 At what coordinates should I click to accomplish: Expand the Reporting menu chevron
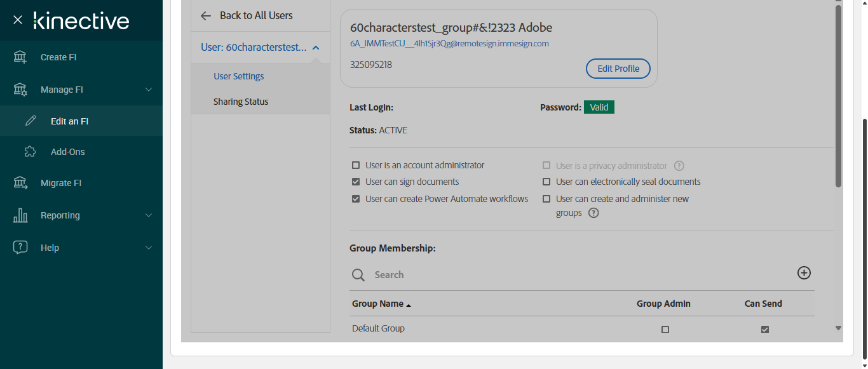pos(149,215)
